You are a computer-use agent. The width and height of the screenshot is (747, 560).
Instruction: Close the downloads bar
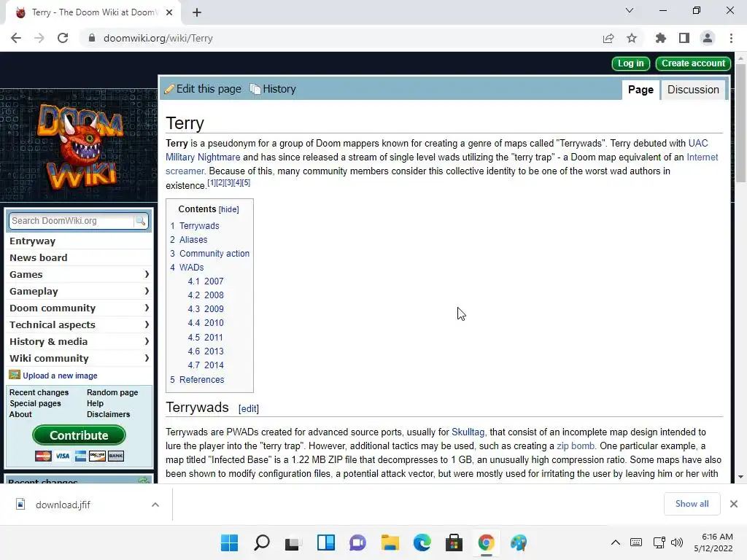[x=734, y=504]
